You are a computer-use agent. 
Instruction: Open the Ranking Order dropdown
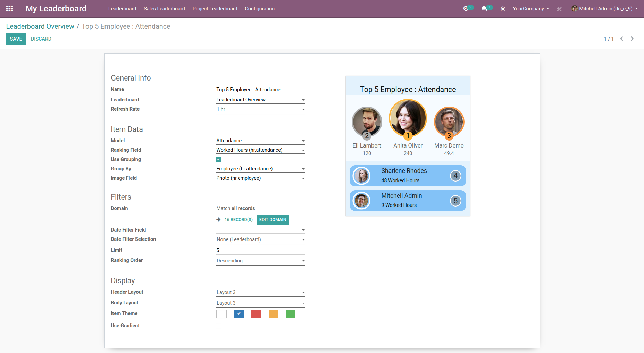point(260,261)
